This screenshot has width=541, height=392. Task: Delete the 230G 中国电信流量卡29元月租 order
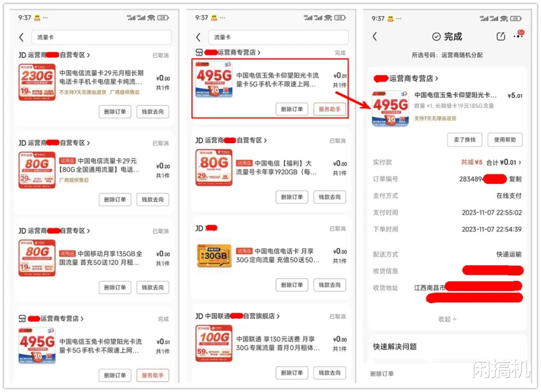[x=115, y=112]
